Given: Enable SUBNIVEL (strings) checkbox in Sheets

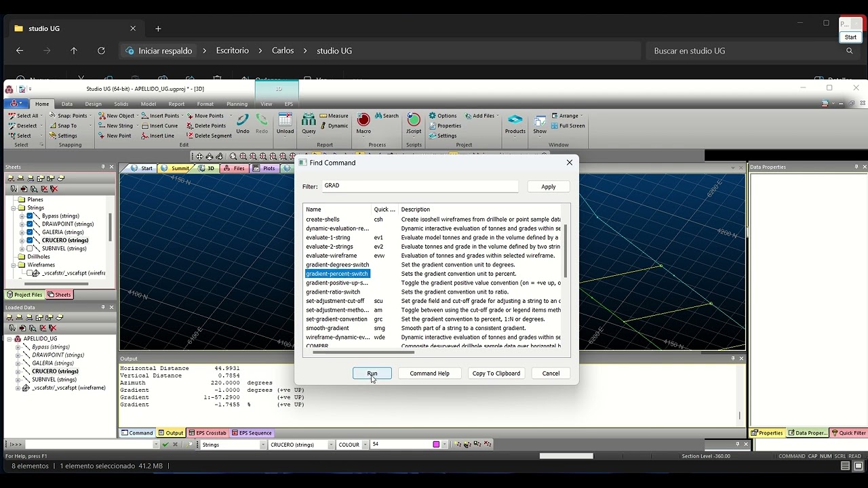Looking at the screenshot, I should (29, 249).
